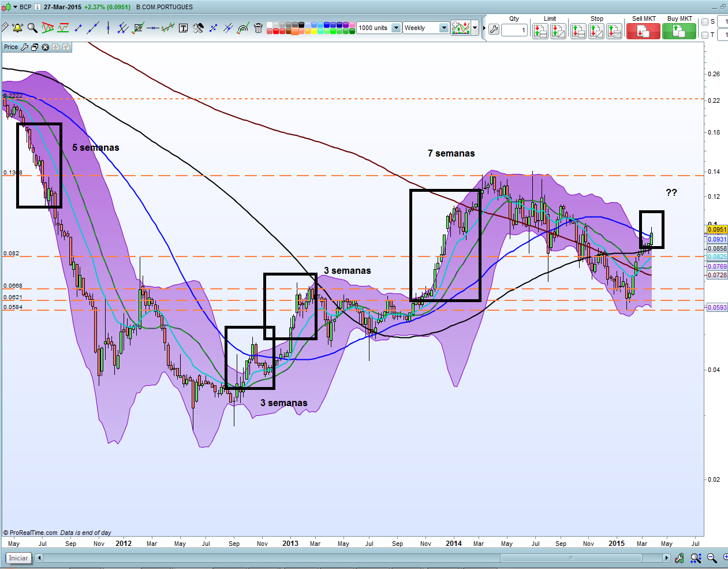This screenshot has width=728, height=569.
Task: Open Price panel wrench settings
Action: pos(24,47)
